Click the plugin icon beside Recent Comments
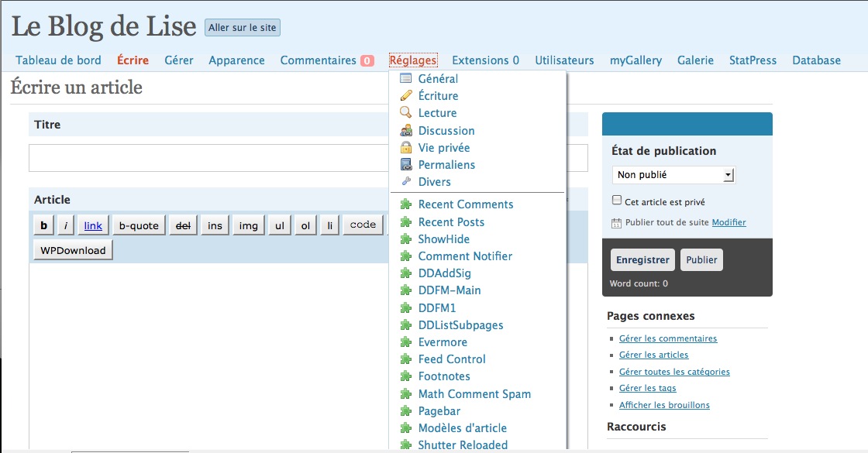This screenshot has width=868, height=453. pos(405,204)
